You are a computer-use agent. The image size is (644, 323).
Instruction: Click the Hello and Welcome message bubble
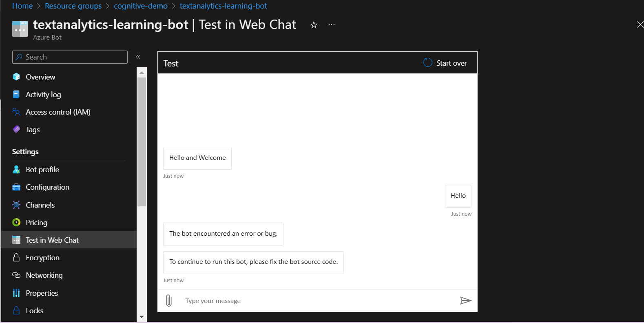tap(197, 158)
